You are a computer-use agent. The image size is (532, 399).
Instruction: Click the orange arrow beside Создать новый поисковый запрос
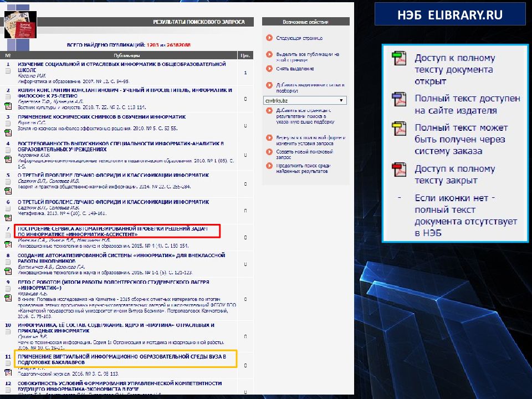(x=269, y=152)
